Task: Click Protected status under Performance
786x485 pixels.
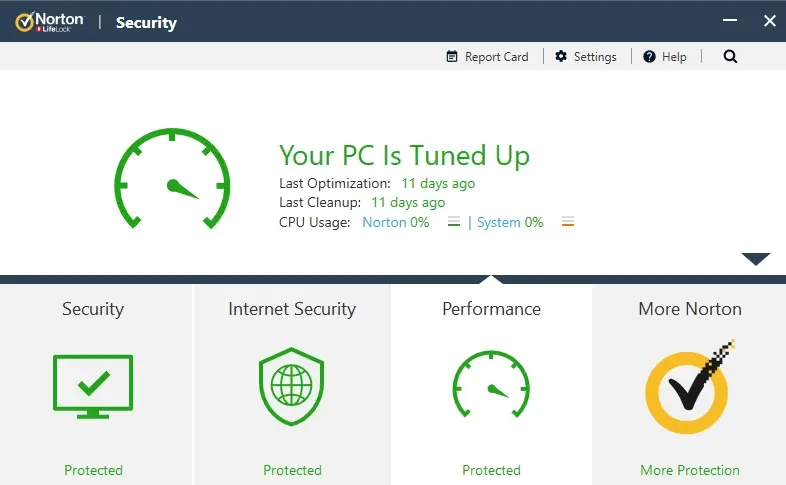Action: (491, 470)
